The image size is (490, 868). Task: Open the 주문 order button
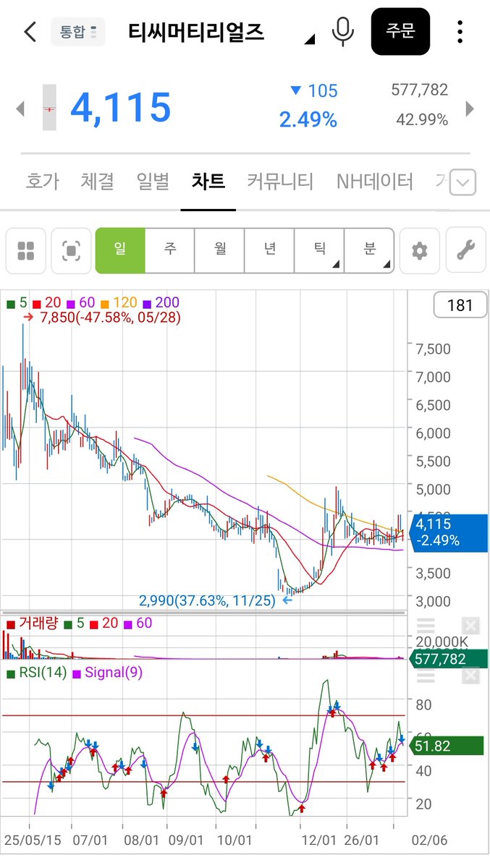click(x=400, y=32)
